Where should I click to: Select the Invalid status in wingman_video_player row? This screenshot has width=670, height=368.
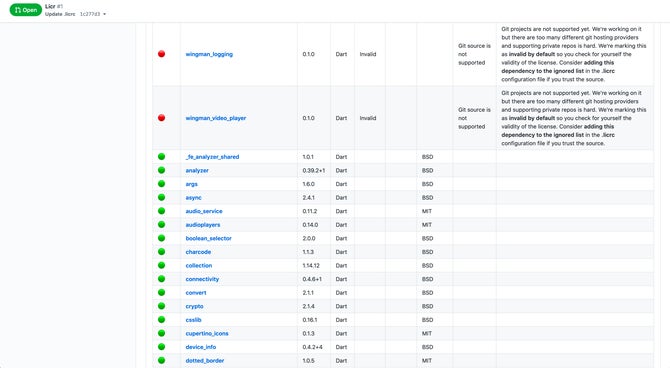[368, 118]
